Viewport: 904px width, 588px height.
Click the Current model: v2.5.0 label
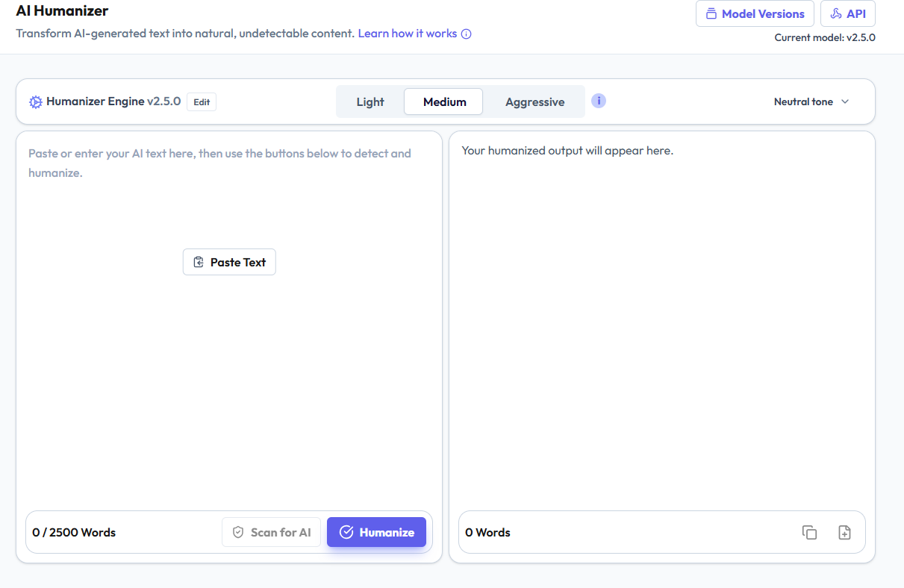(x=825, y=37)
